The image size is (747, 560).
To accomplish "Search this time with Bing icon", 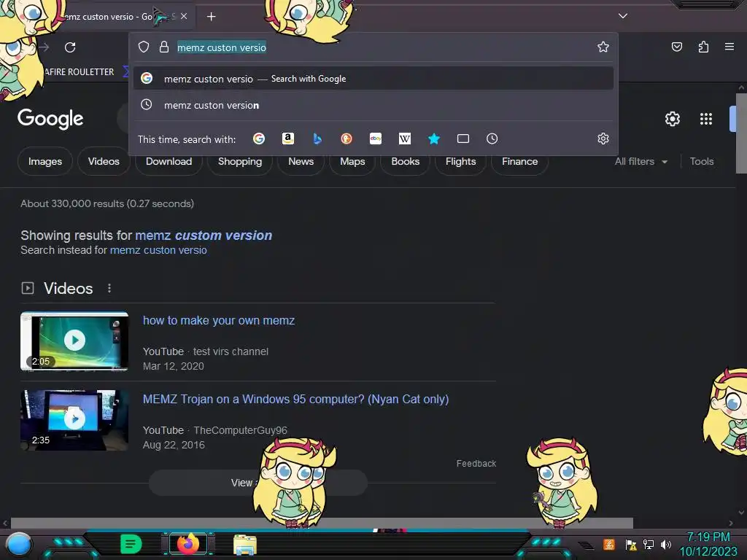I will [317, 139].
